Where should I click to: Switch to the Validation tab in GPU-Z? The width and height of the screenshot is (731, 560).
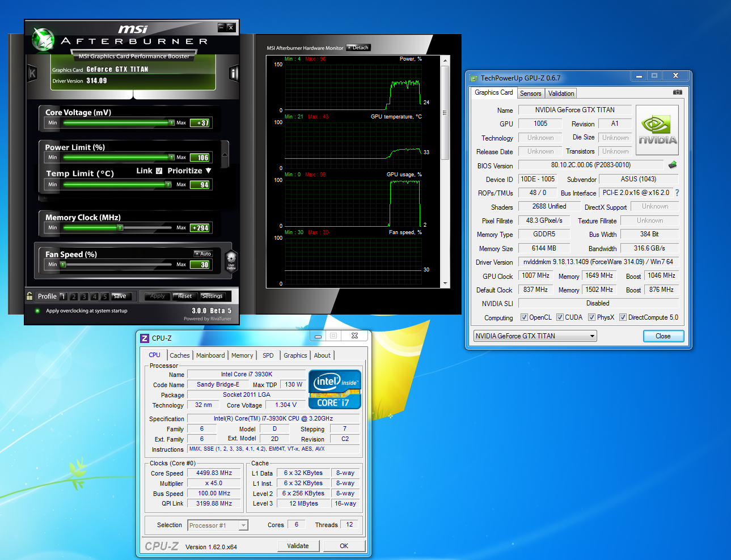coord(561,94)
